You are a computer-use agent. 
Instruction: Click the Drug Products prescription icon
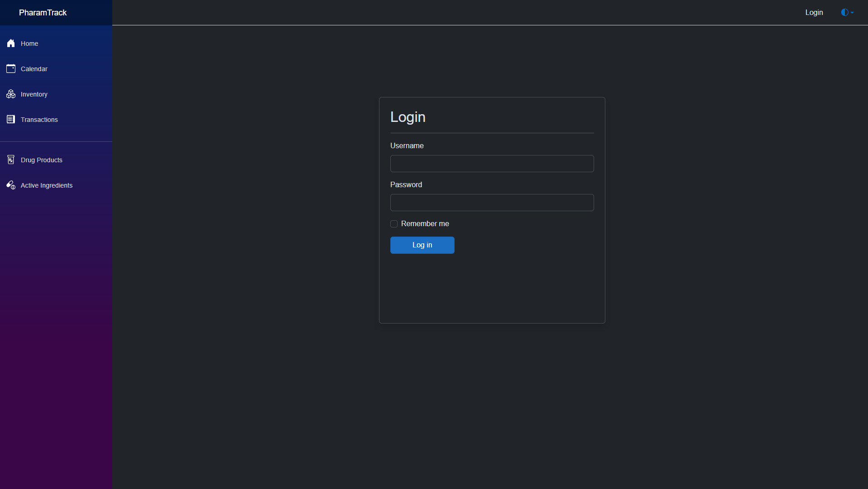(x=11, y=160)
